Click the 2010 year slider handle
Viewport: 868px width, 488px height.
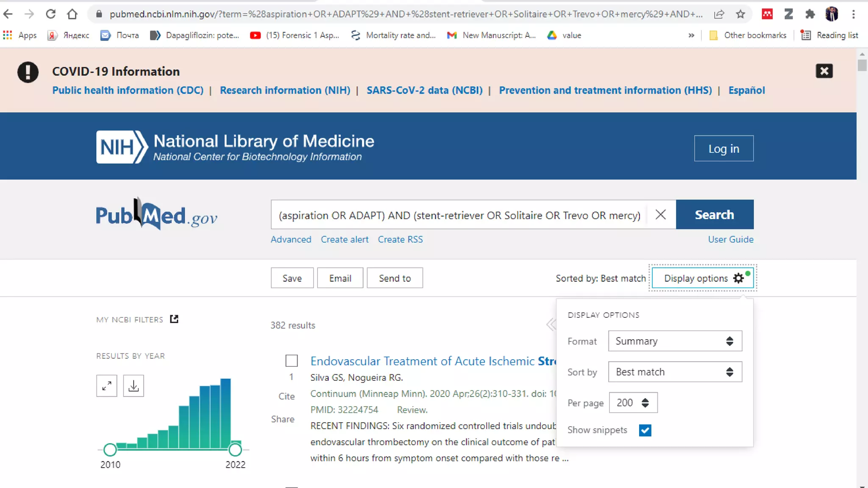tap(110, 449)
